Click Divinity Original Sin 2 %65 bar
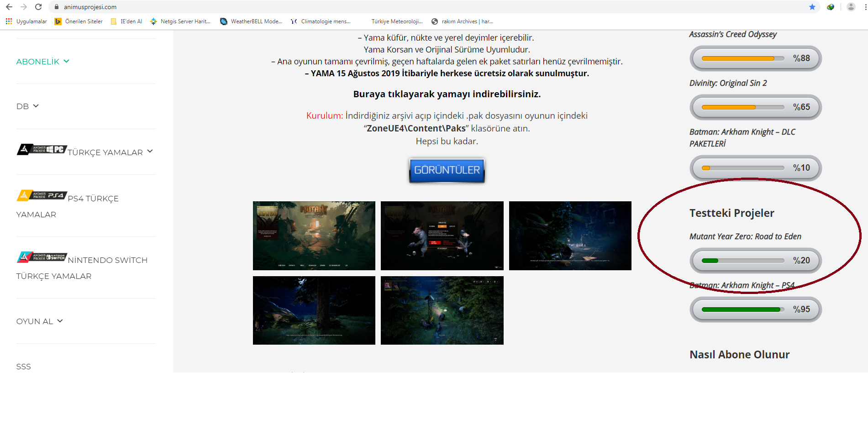868x446 pixels. tap(756, 107)
